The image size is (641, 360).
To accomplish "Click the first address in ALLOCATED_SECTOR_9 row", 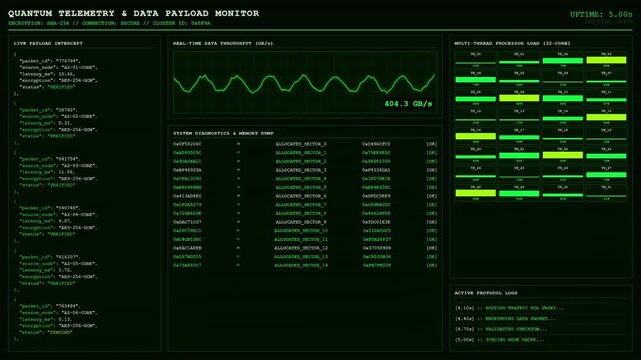I will (x=187, y=222).
